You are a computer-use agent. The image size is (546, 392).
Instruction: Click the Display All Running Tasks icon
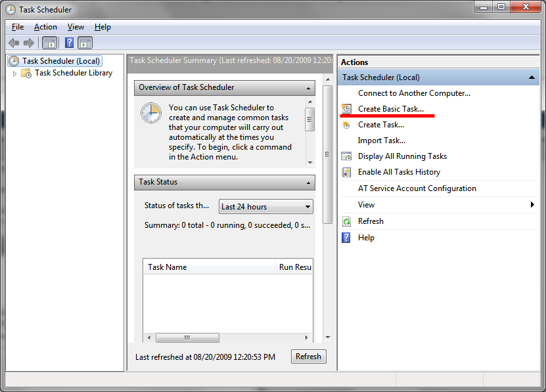click(x=346, y=156)
